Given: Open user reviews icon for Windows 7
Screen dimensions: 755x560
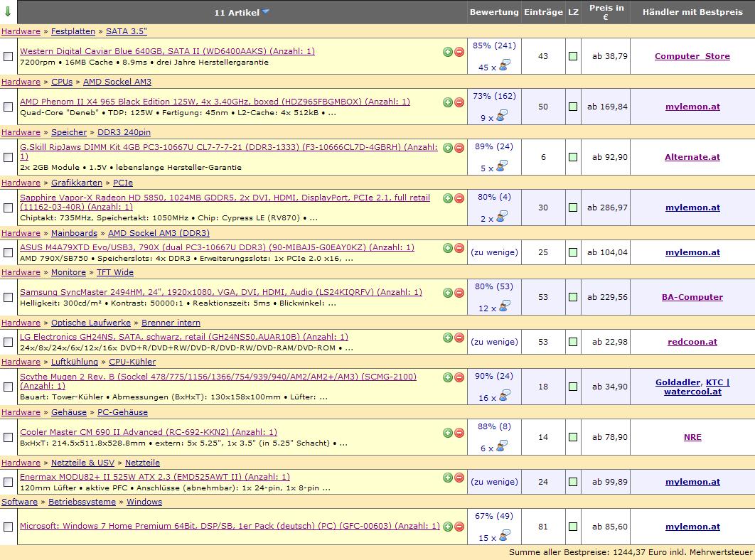Looking at the screenshot, I should pyautogui.click(x=505, y=535).
